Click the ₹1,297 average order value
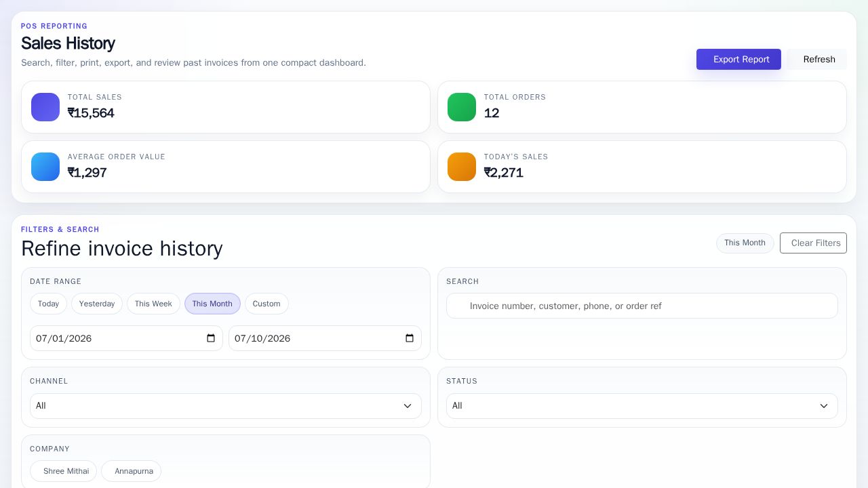This screenshot has width=868, height=488. [x=87, y=173]
